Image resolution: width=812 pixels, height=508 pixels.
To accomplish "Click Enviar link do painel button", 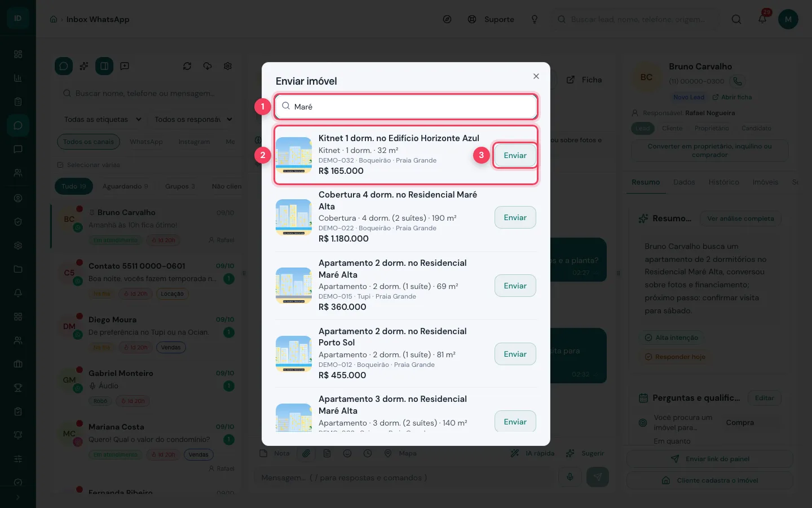I will coord(709,459).
